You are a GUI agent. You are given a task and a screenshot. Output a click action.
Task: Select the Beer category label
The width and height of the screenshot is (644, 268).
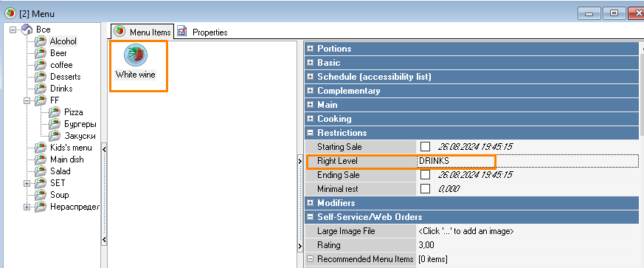coord(58,53)
